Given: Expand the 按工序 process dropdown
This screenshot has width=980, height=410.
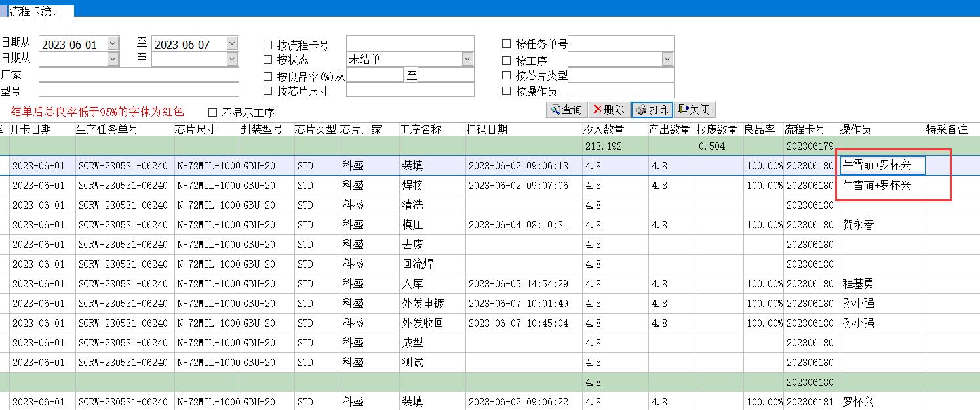Looking at the screenshot, I should (667, 59).
